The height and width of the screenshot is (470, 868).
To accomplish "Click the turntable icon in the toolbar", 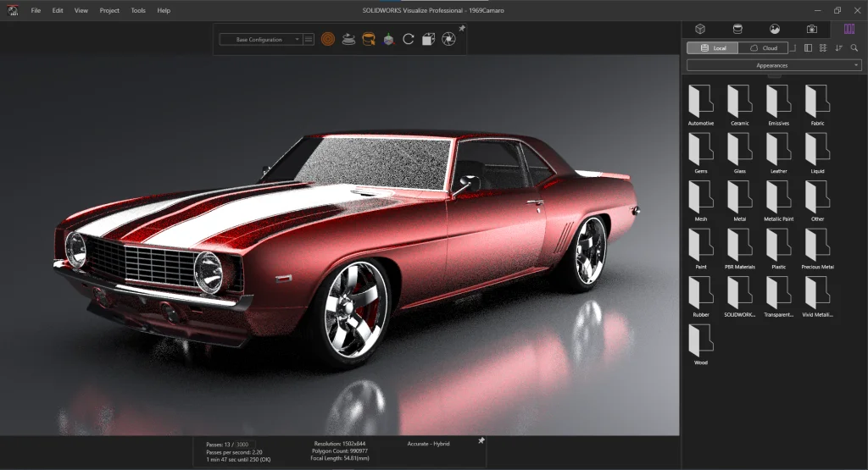I will click(348, 39).
